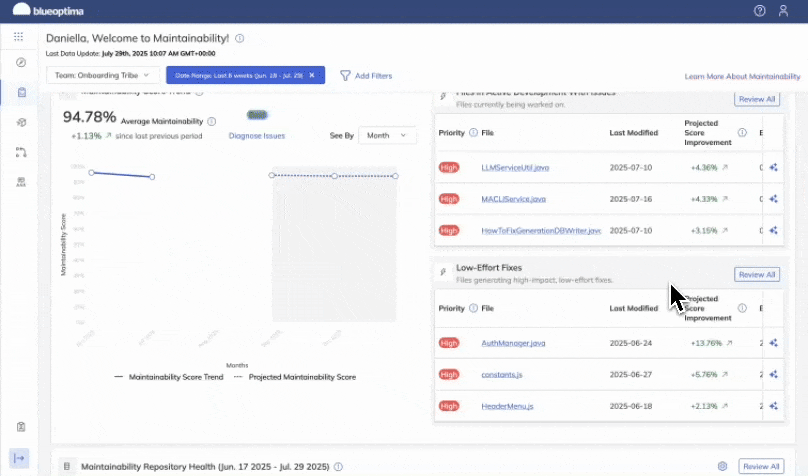
Task: Open the compass explore icon in sidebar
Action: click(21, 62)
